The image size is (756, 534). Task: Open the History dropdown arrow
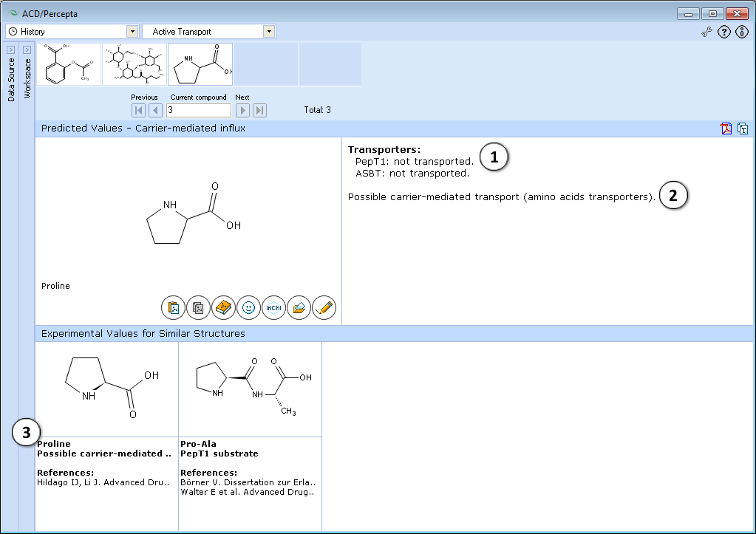tap(132, 31)
